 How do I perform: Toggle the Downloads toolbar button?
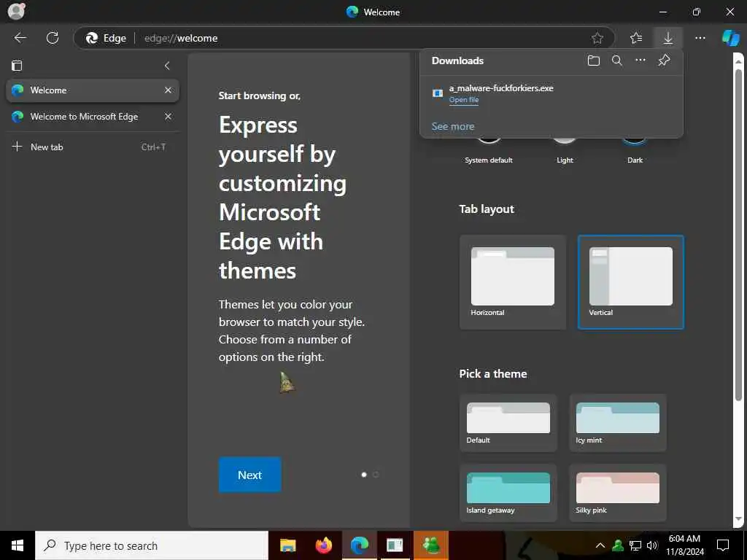[x=668, y=38]
